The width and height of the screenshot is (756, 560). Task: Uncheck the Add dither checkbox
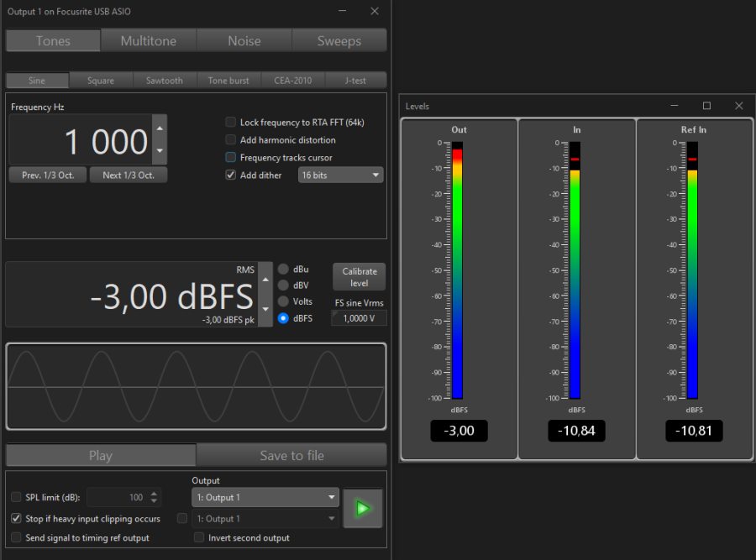[230, 175]
